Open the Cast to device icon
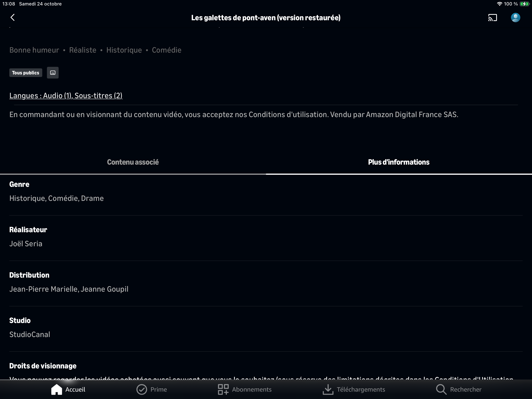Viewport: 532px width, 399px height. [492, 18]
